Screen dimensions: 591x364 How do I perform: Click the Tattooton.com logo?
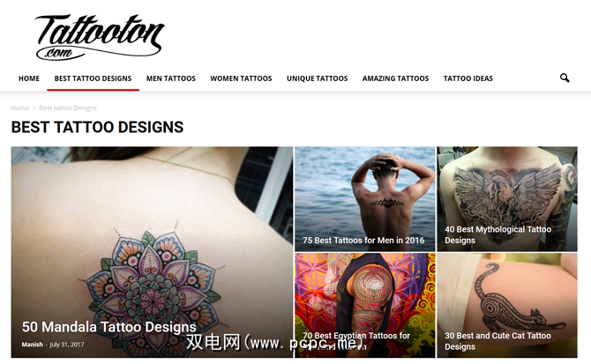coord(100,37)
